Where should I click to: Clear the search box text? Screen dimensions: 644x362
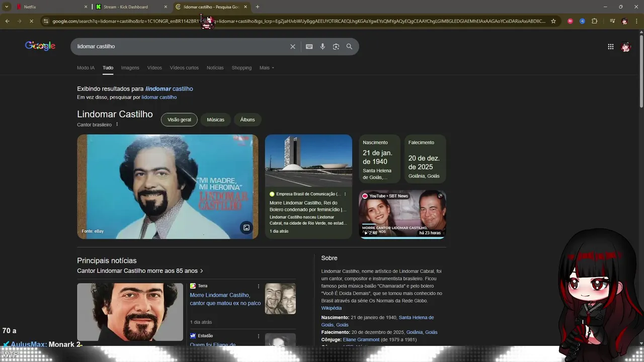293,46
